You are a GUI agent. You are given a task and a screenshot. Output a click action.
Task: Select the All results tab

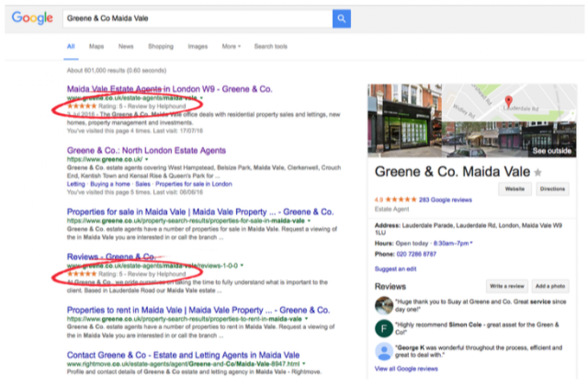[x=71, y=46]
